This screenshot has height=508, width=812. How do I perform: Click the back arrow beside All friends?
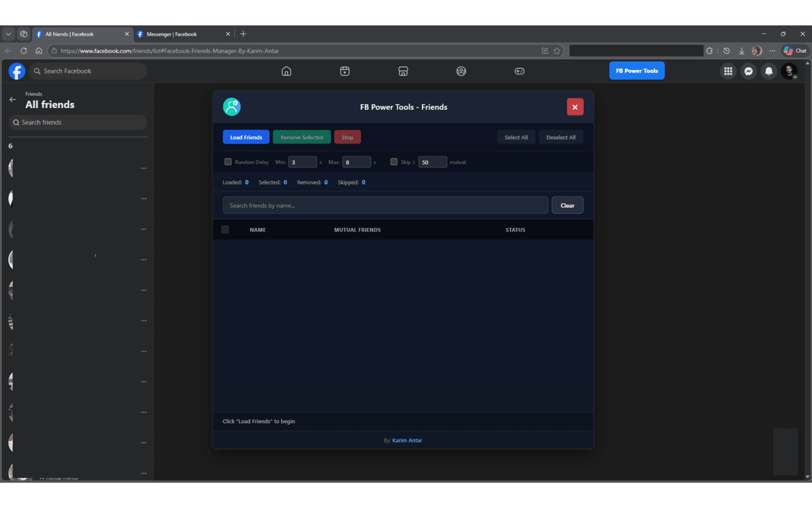tap(13, 100)
